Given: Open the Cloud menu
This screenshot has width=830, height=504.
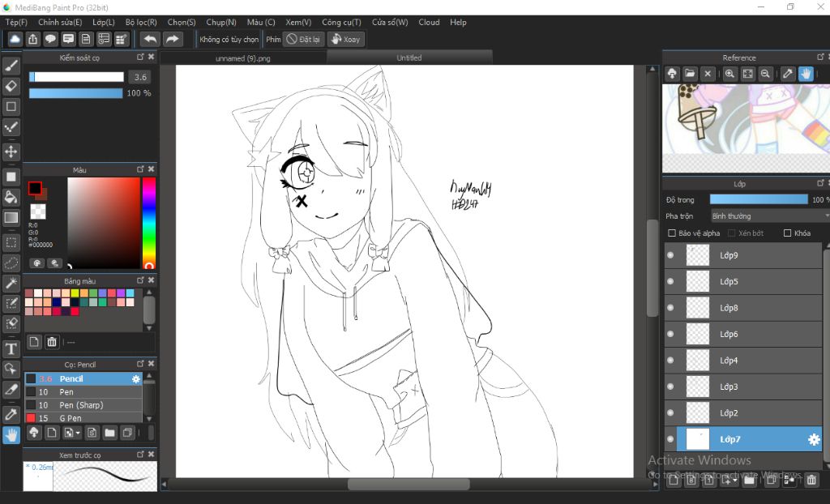Looking at the screenshot, I should [x=430, y=22].
